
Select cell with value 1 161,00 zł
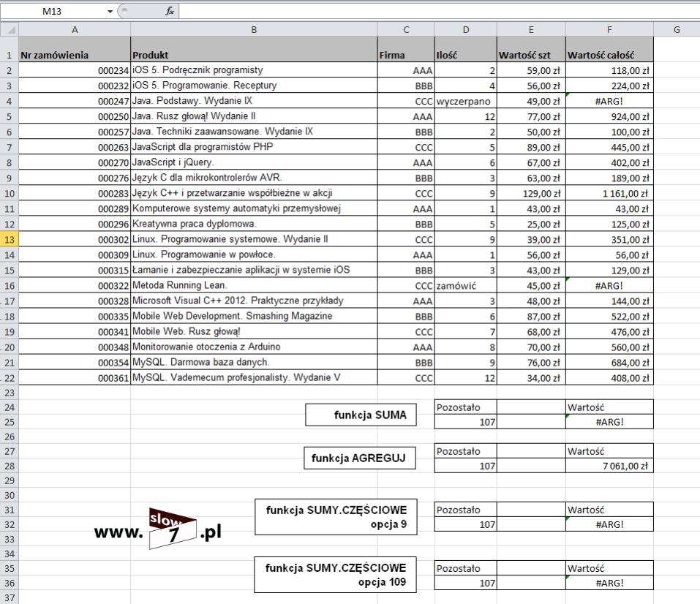pos(609,193)
